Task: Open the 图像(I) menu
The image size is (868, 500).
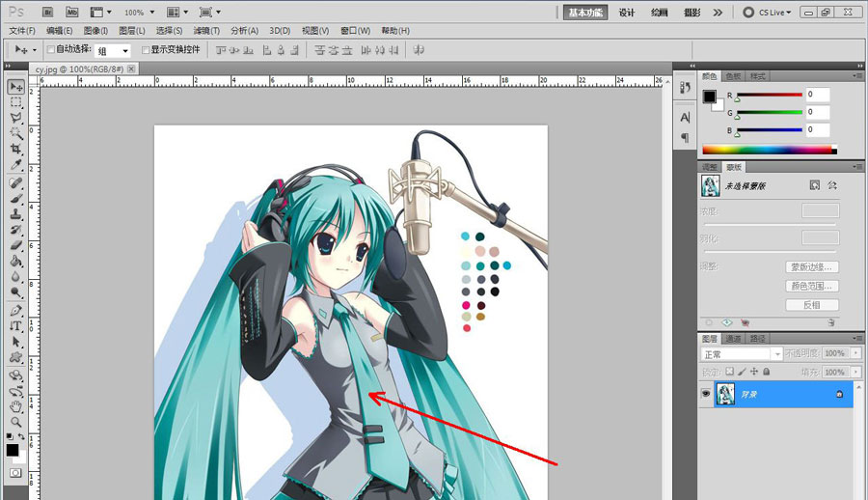Action: click(x=95, y=31)
